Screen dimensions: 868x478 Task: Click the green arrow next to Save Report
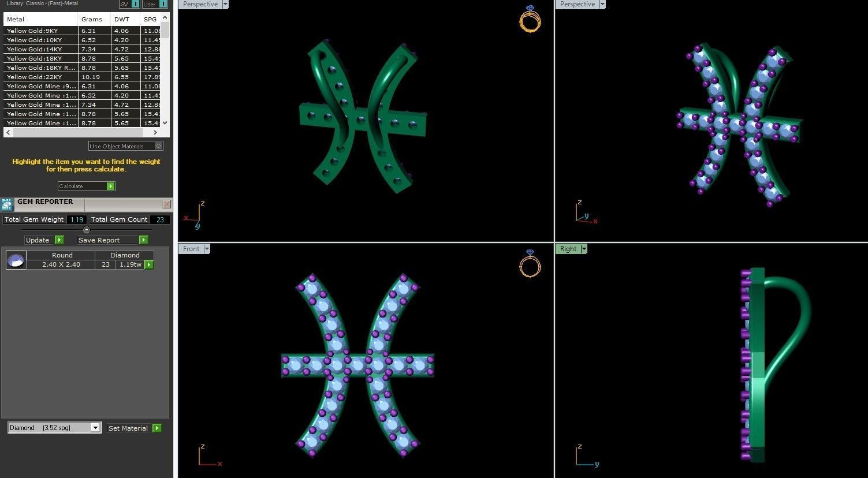click(x=144, y=240)
